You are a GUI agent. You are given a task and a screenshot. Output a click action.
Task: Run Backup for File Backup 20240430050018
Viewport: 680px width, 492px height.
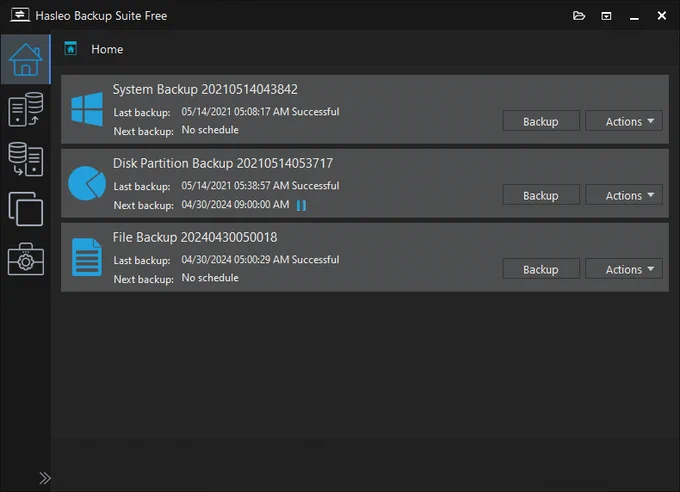click(x=541, y=269)
